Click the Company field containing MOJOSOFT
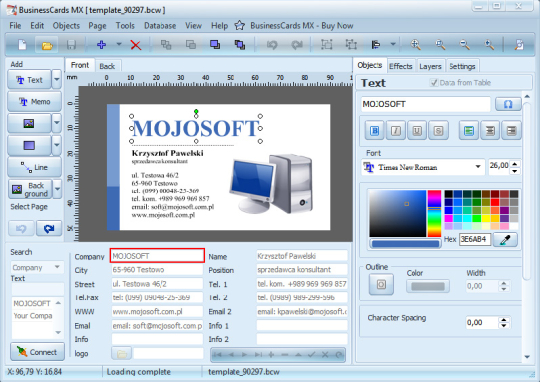 (x=157, y=256)
